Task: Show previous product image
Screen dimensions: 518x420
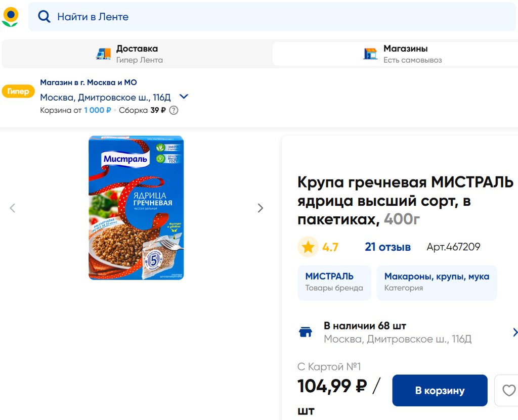Action: pyautogui.click(x=13, y=208)
